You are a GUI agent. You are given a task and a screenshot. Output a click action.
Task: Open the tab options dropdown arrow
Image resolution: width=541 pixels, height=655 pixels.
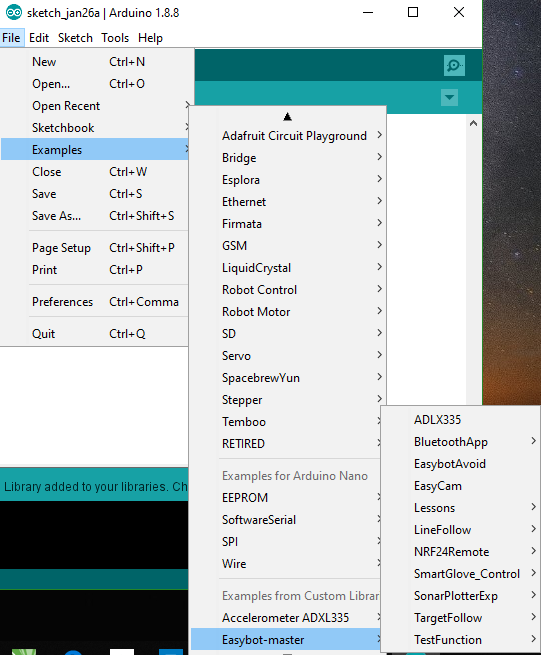coord(450,98)
